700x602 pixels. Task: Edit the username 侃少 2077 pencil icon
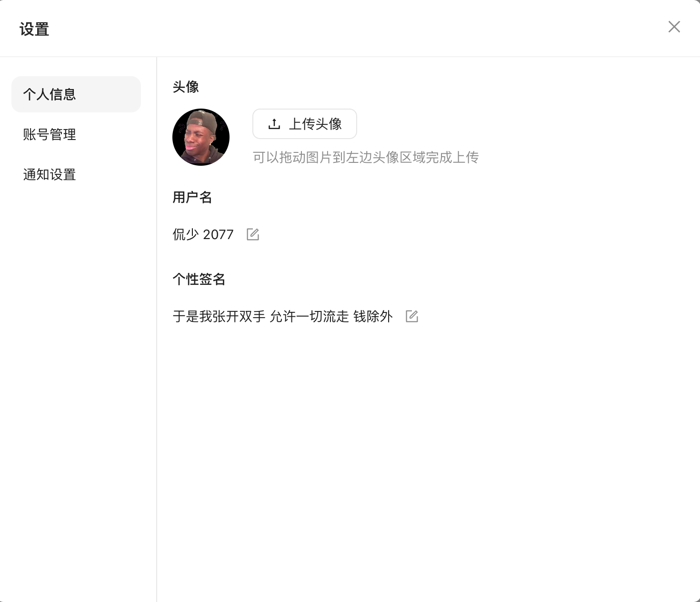pyautogui.click(x=253, y=234)
